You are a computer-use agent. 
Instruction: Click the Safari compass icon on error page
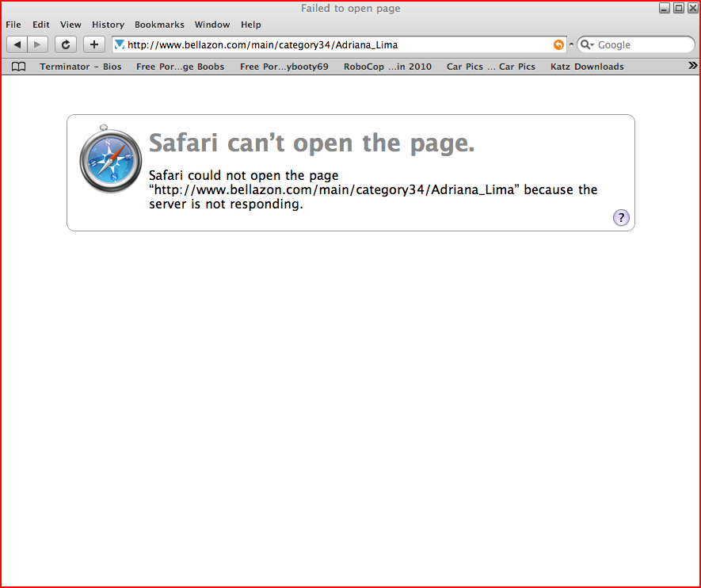pyautogui.click(x=110, y=159)
